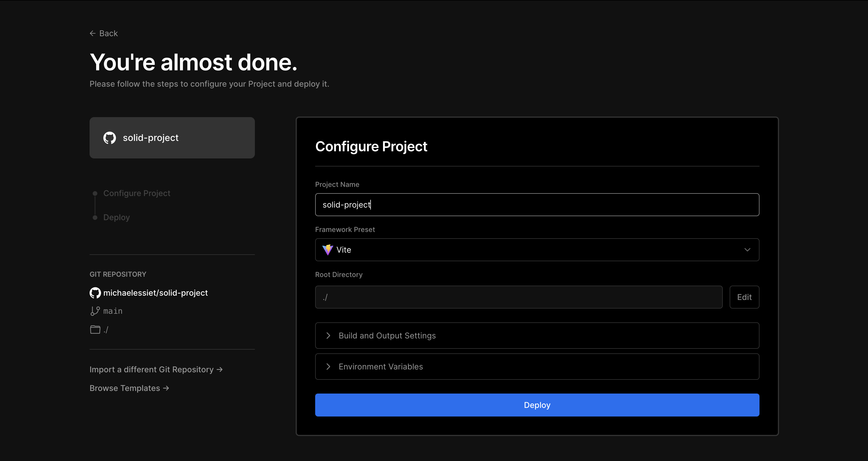Click the git branch icon near main
This screenshot has height=461, width=868.
[95, 311]
